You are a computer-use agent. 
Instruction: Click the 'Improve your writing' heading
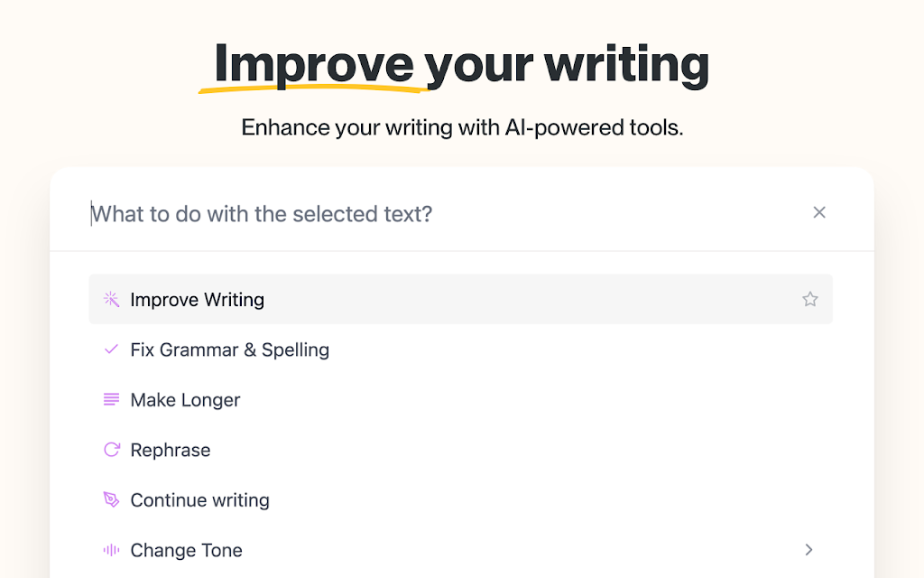tap(461, 65)
